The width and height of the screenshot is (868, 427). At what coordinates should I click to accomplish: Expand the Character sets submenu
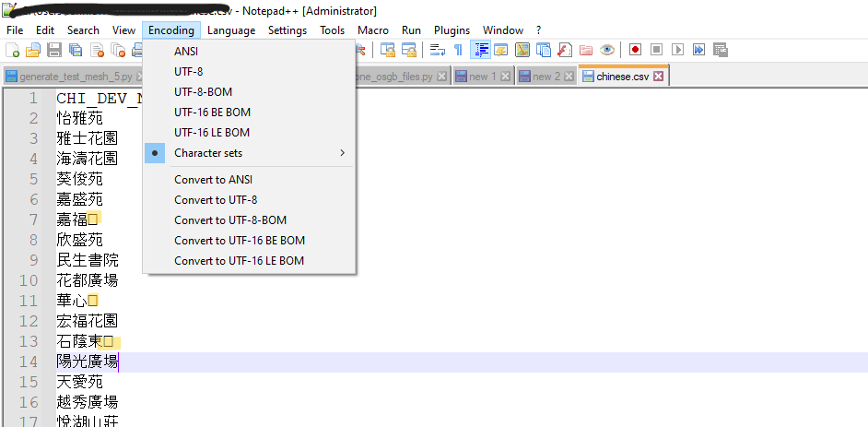[249, 153]
